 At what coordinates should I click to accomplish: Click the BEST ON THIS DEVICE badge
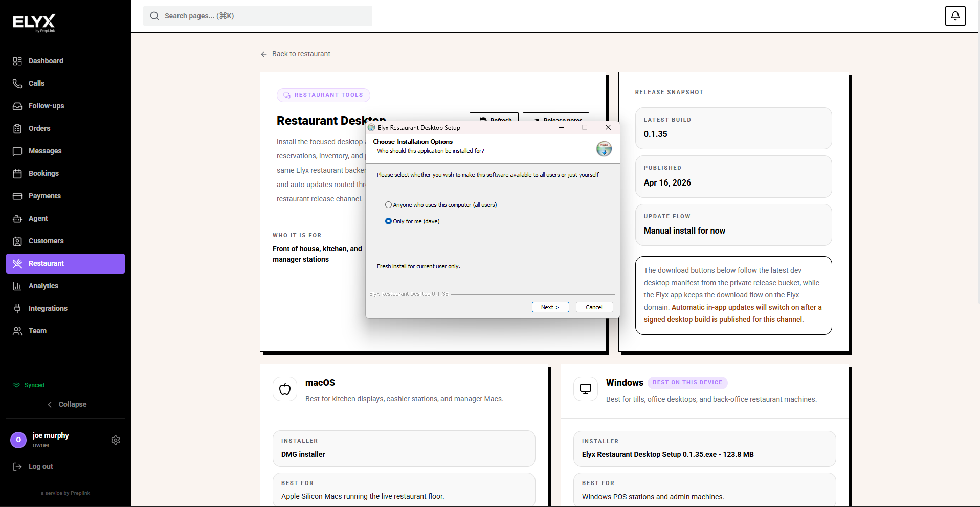point(687,383)
